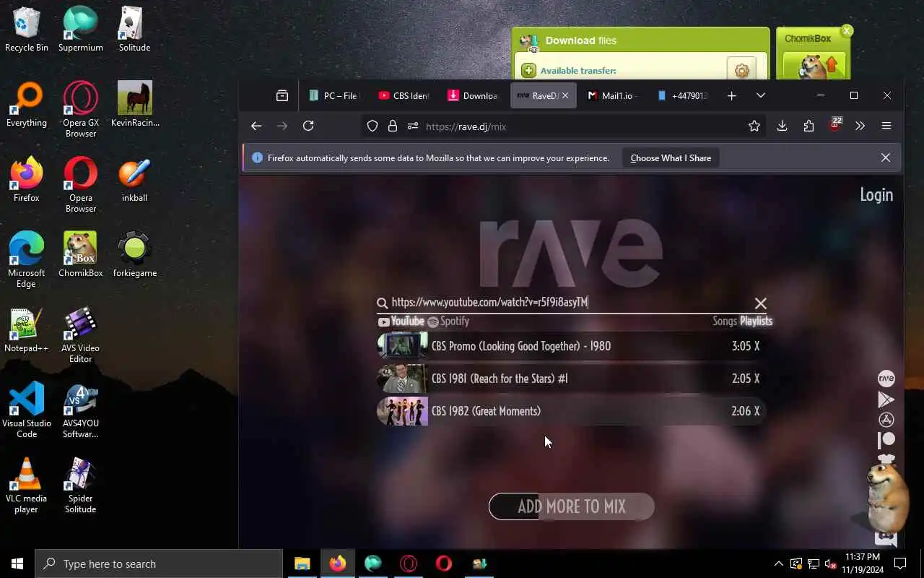Select YouTube as search source
The width and height of the screenshot is (924, 578).
pyautogui.click(x=401, y=322)
